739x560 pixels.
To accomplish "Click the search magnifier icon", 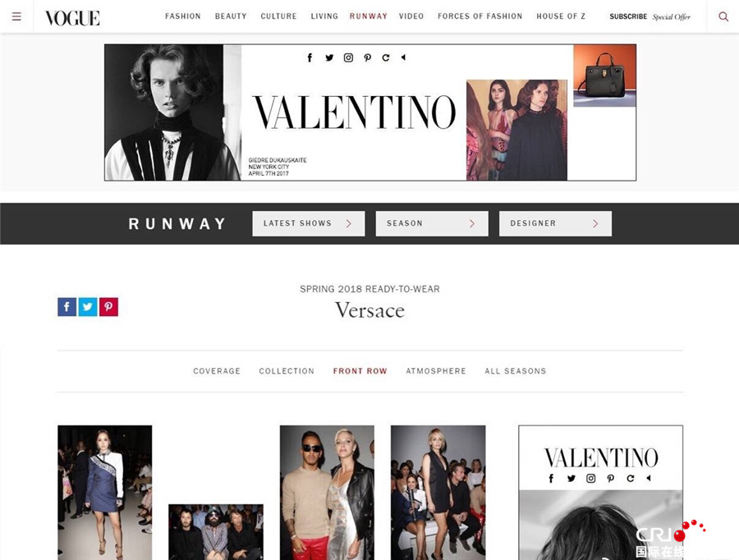I will [x=723, y=17].
